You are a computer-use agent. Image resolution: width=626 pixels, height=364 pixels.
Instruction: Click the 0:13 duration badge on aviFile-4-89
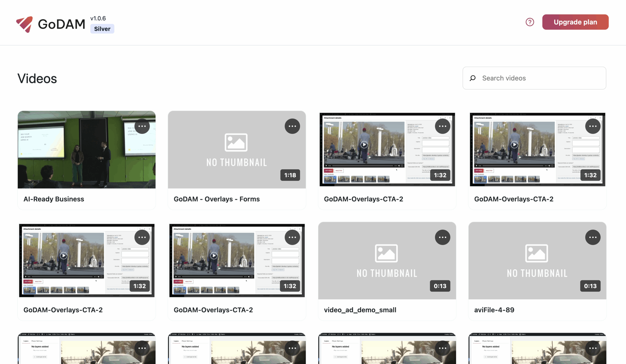(x=590, y=286)
